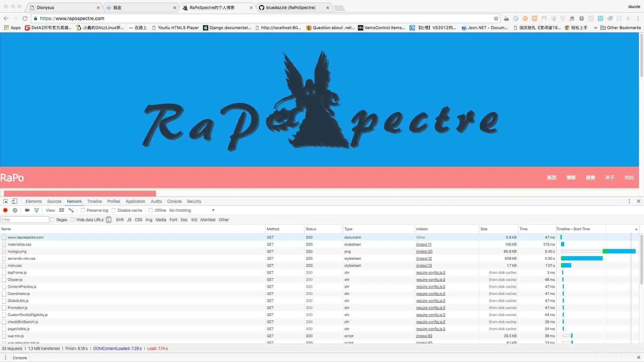
Task: Switch to the Console tab in DevTools
Action: 174,201
